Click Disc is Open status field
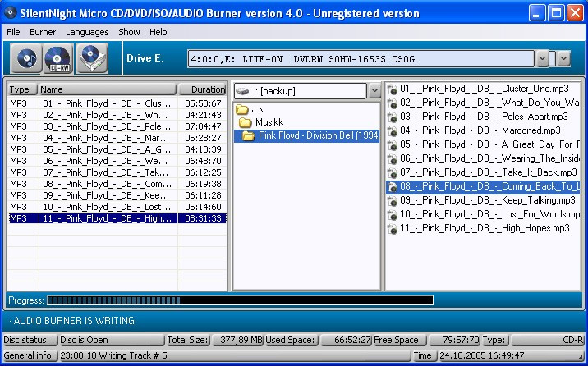Screen dimensions: 588x366 (x=112, y=341)
